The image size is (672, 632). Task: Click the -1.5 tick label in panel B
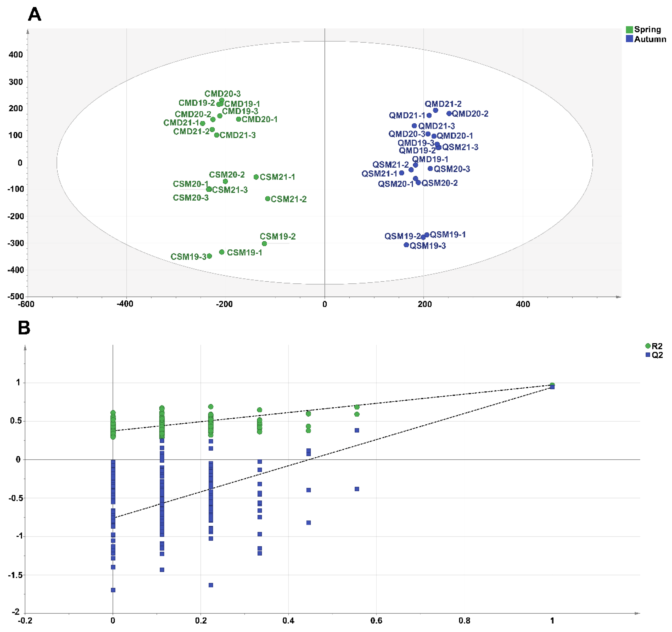click(x=16, y=575)
